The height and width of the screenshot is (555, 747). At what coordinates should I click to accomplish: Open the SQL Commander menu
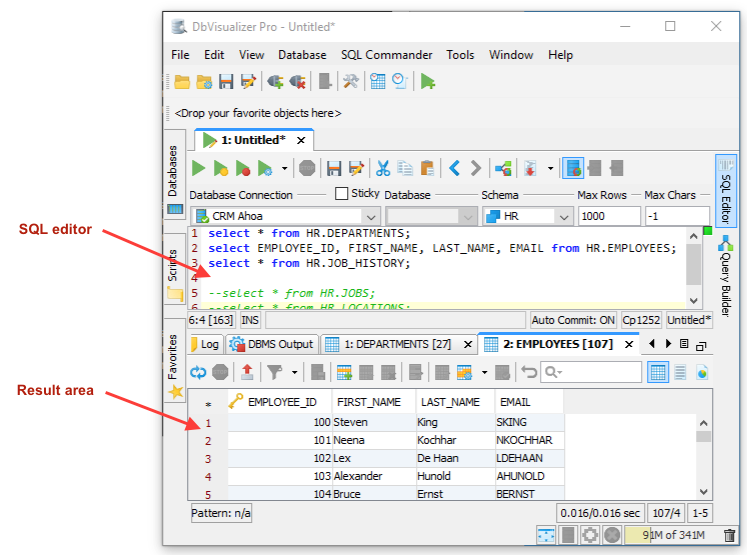pyautogui.click(x=386, y=55)
